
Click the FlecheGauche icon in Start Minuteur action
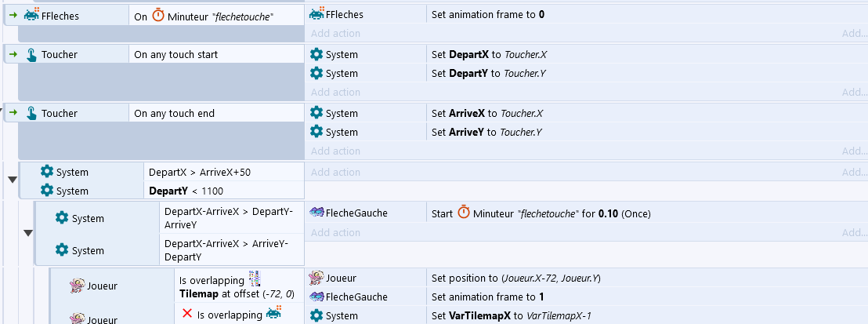pos(316,212)
